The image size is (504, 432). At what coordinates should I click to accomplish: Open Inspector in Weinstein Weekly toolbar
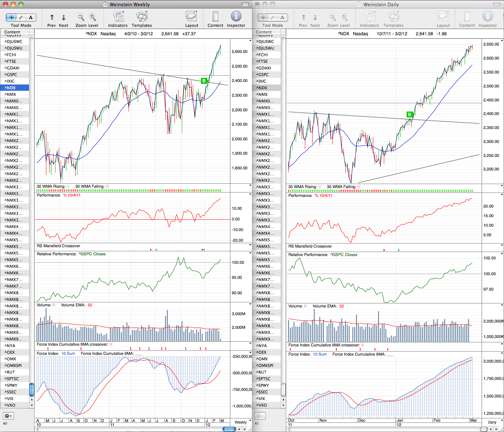tap(236, 17)
